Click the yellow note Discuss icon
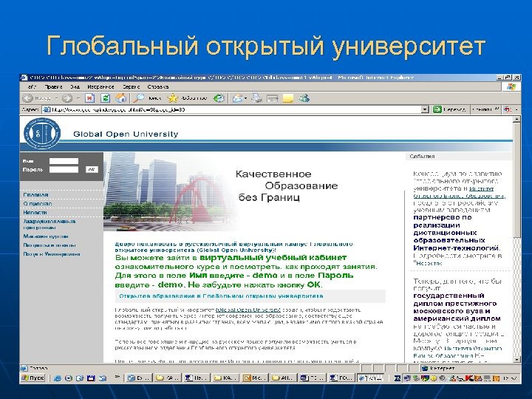 [x=288, y=99]
